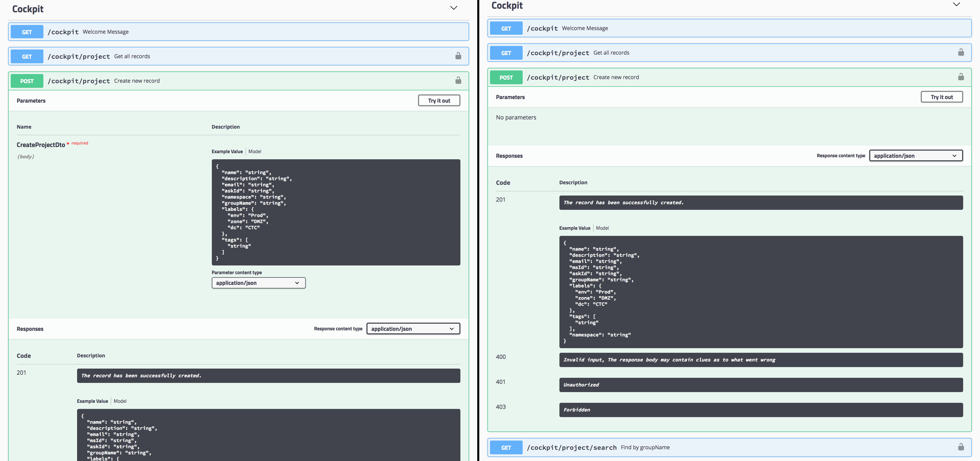The image size is (980, 461).
Task: Collapse the right Cockpit section chevron
Action: [x=956, y=5]
